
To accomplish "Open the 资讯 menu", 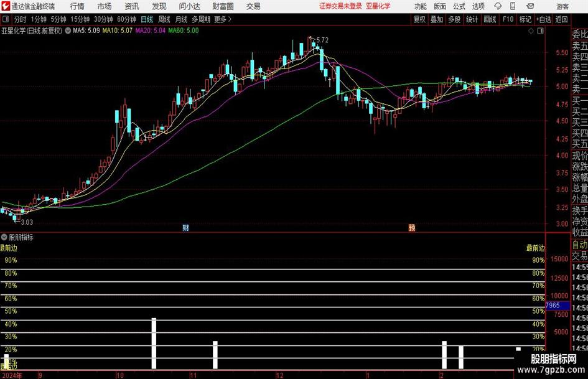I will click(x=132, y=6).
